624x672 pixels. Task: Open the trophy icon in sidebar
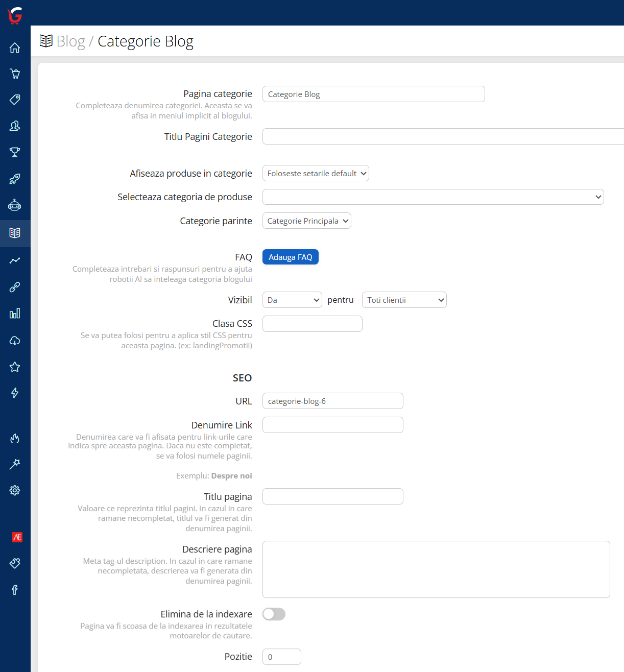[15, 152]
